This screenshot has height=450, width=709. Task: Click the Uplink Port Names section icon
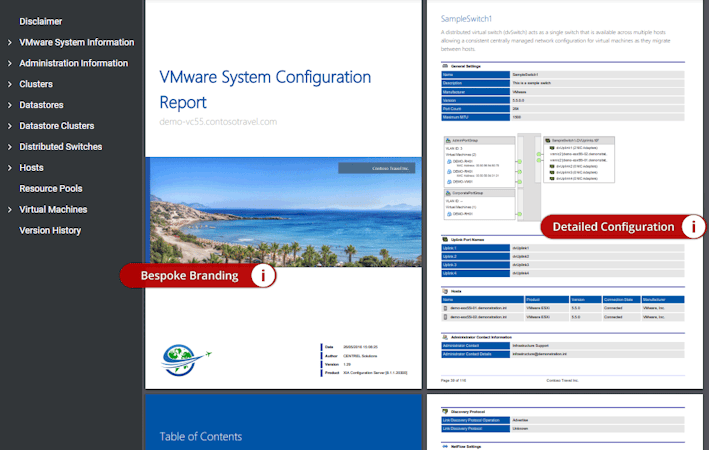pyautogui.click(x=445, y=240)
